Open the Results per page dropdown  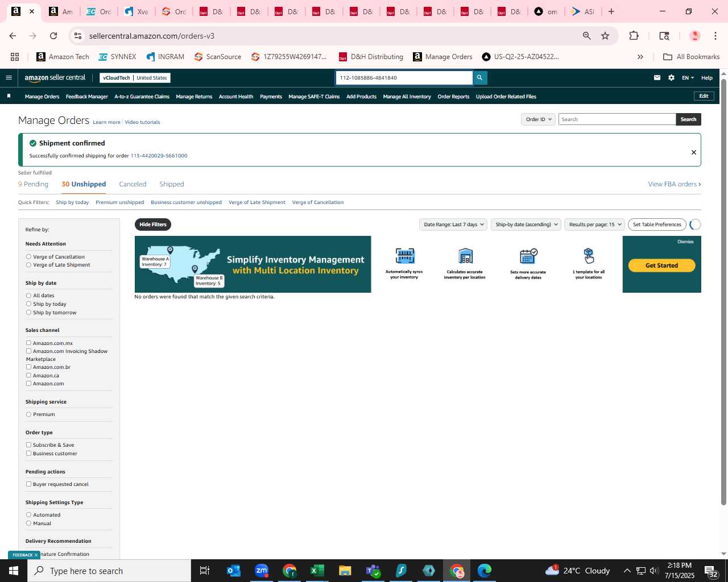594,225
